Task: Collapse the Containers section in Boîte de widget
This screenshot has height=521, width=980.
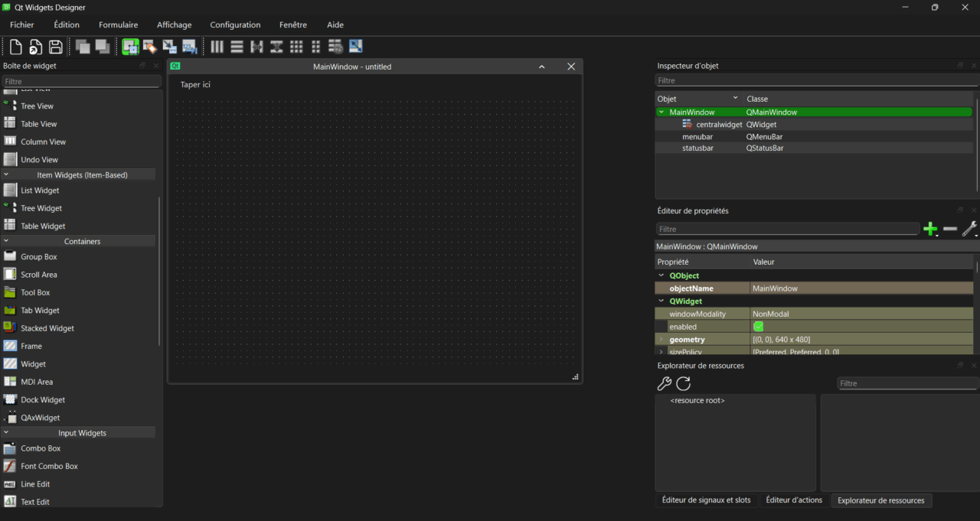Action: click(x=6, y=241)
